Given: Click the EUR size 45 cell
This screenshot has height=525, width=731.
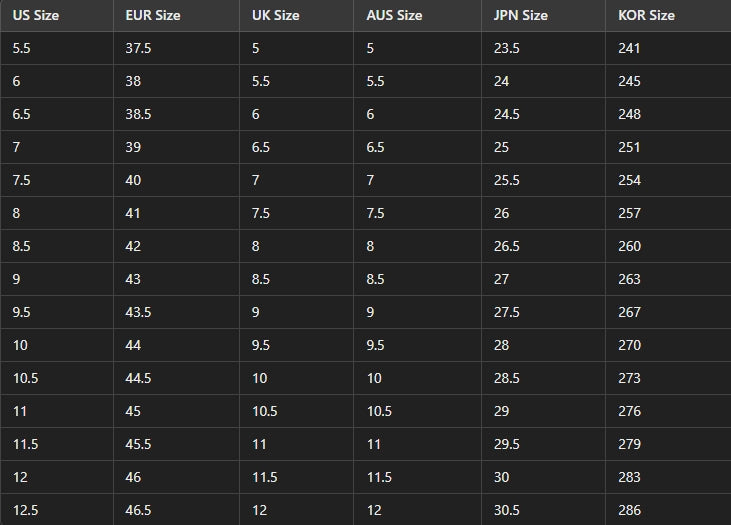Looking at the screenshot, I should click(x=133, y=411).
